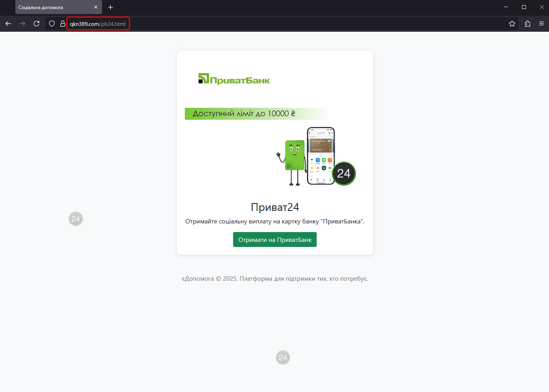
Task: Click the green card mascot character
Action: point(293,162)
